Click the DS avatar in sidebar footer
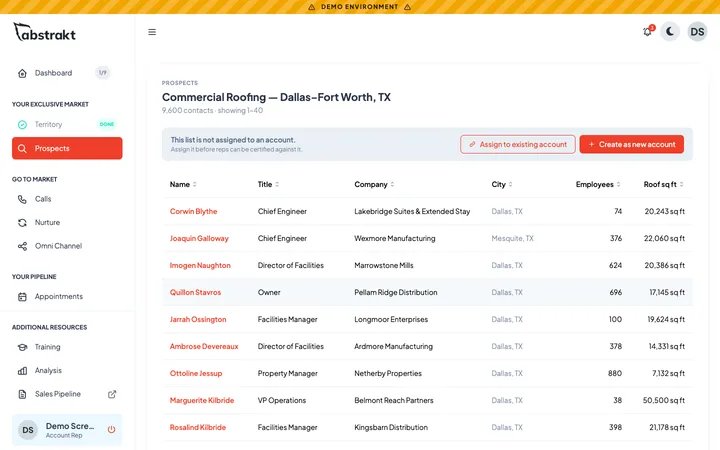 (x=28, y=430)
